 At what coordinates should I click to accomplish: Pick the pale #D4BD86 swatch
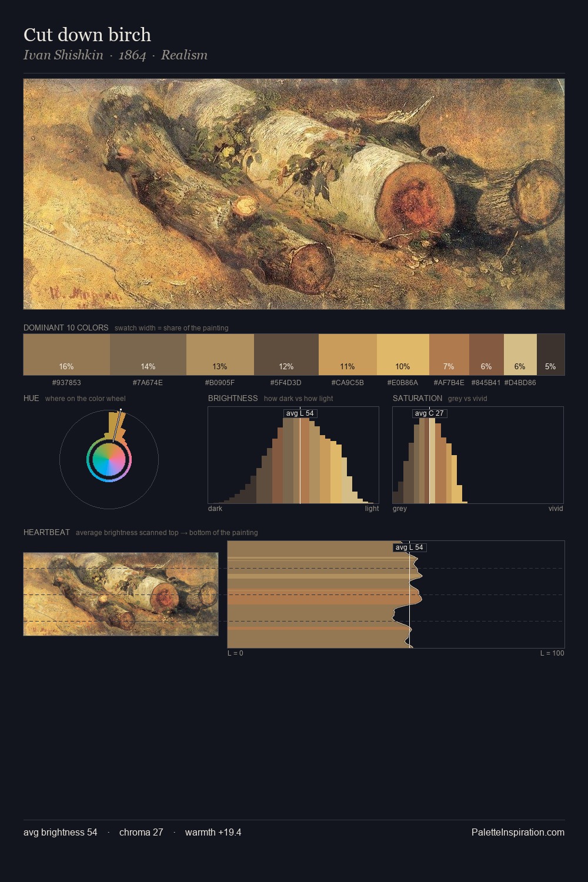[520, 355]
